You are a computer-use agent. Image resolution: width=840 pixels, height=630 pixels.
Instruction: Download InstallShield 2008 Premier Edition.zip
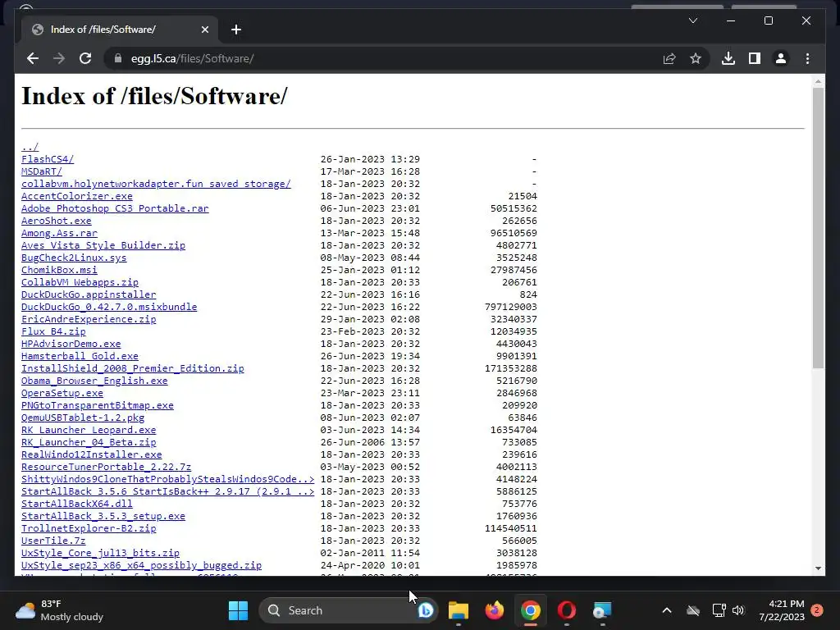coord(133,368)
